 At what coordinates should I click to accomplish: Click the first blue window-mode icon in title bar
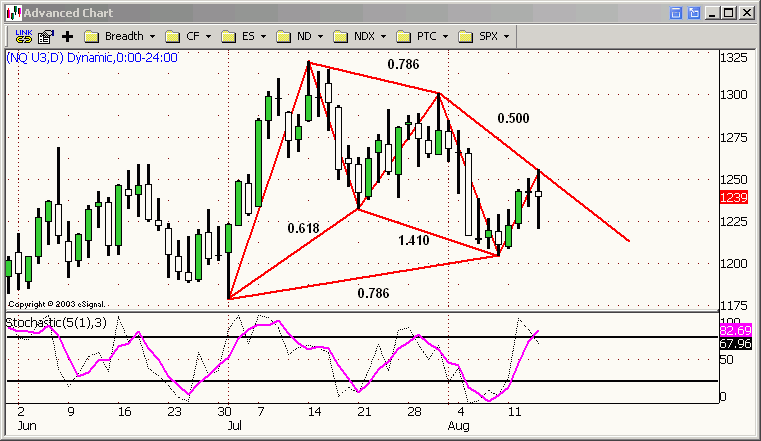click(x=676, y=13)
